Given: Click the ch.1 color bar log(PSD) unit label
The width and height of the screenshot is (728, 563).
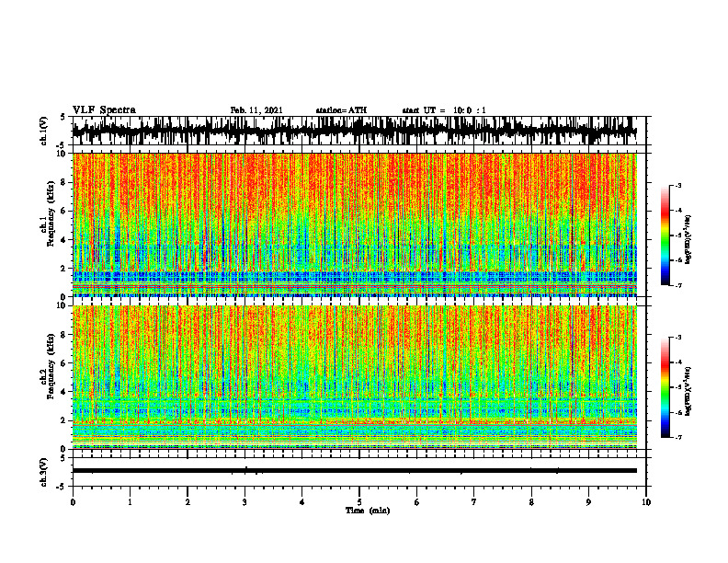Looking at the screenshot, I should coord(688,240).
